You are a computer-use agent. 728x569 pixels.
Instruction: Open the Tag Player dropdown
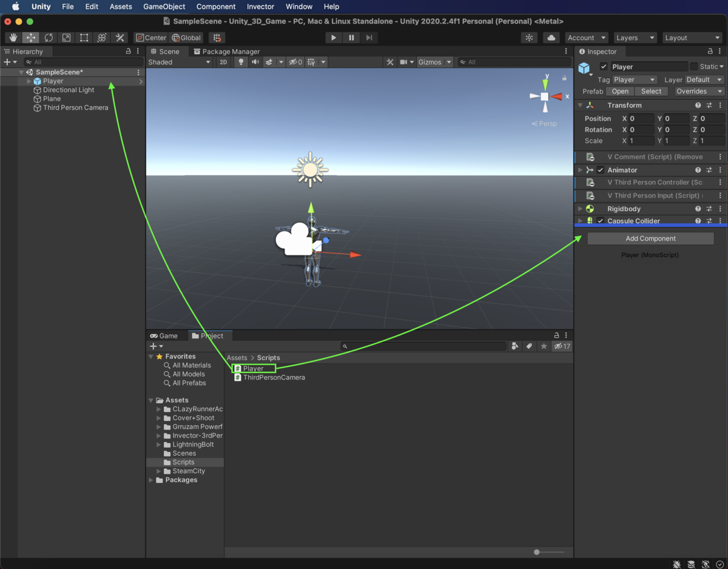pos(635,79)
